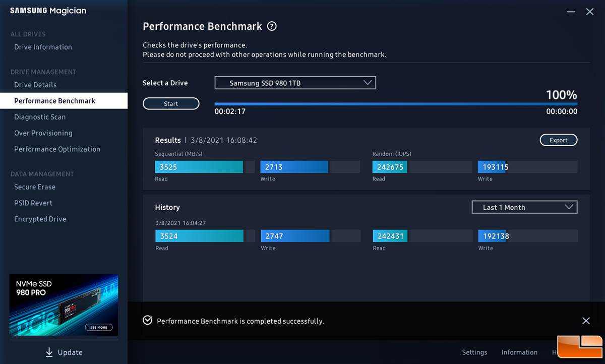605x364 pixels.
Task: Select Performance Benchmark in sidebar
Action: point(64,101)
